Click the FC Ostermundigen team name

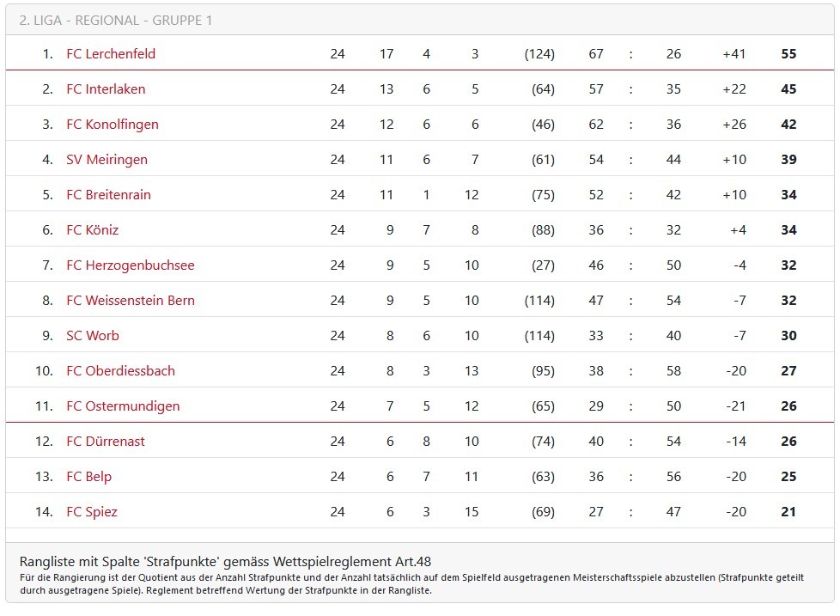pos(123,406)
